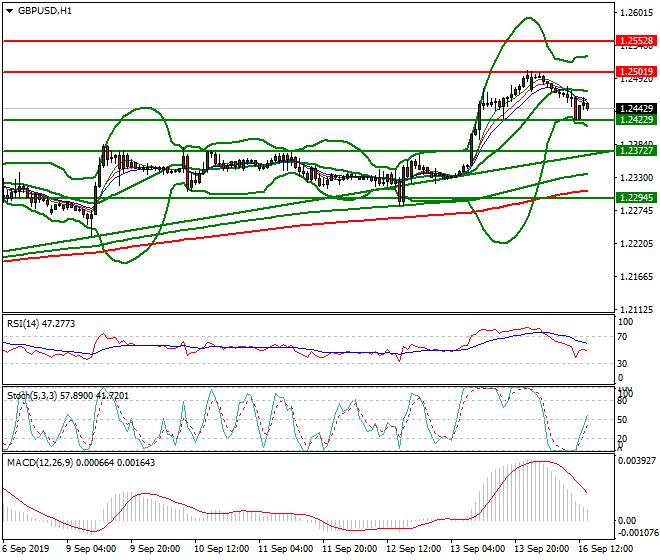Select the 1.26015 price scale value
The width and height of the screenshot is (660, 560).
click(636, 13)
